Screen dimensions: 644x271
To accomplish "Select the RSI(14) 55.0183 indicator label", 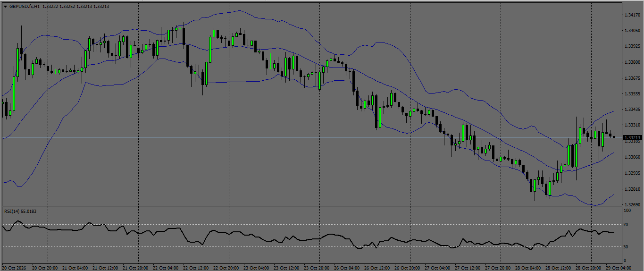I will point(20,211).
